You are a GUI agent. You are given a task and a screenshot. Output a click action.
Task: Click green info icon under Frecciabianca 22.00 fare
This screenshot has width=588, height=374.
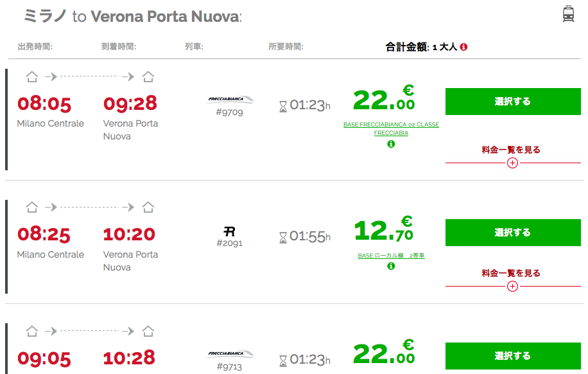(391, 144)
